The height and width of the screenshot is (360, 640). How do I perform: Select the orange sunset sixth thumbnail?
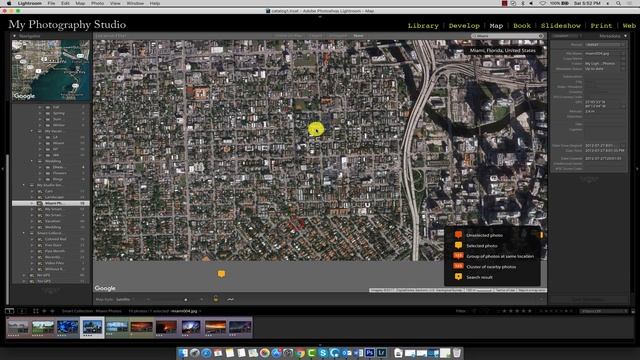(142, 327)
